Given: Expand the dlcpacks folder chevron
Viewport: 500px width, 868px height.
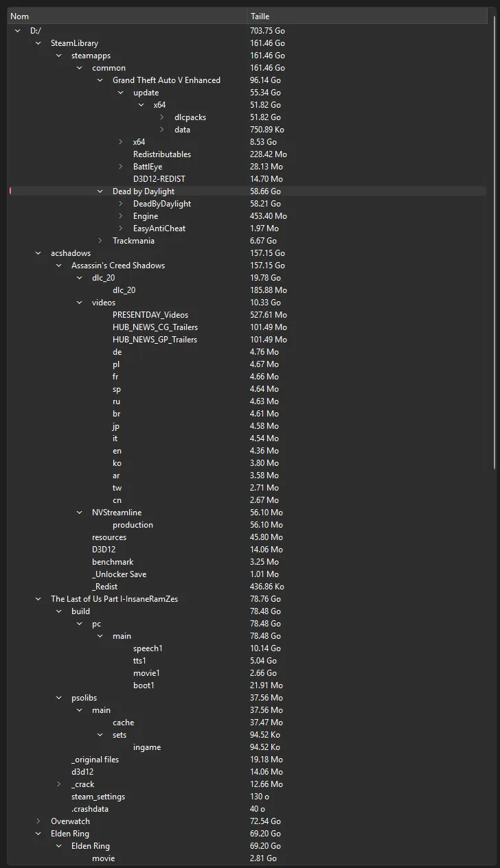Looking at the screenshot, I should pos(162,117).
